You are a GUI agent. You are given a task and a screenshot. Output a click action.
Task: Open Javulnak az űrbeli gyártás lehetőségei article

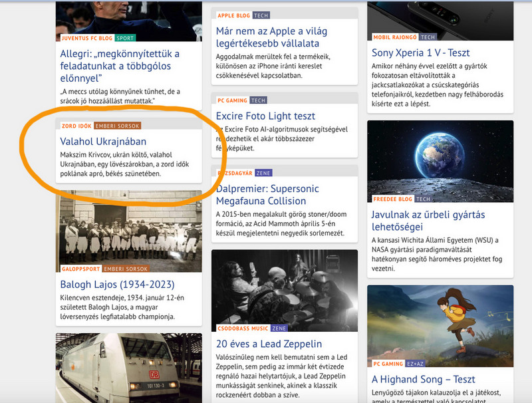click(428, 221)
